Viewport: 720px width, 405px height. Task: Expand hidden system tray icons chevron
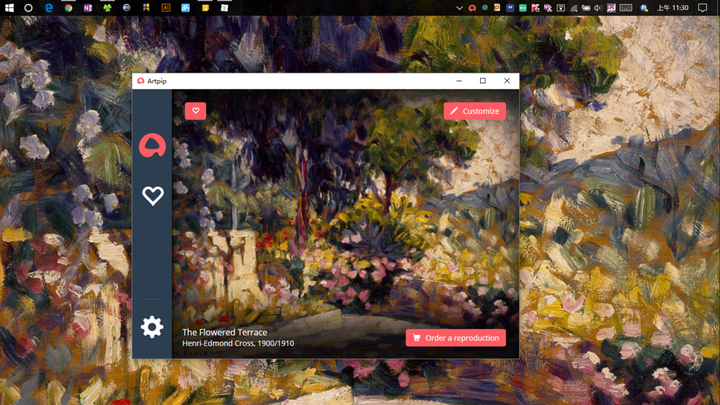click(459, 8)
